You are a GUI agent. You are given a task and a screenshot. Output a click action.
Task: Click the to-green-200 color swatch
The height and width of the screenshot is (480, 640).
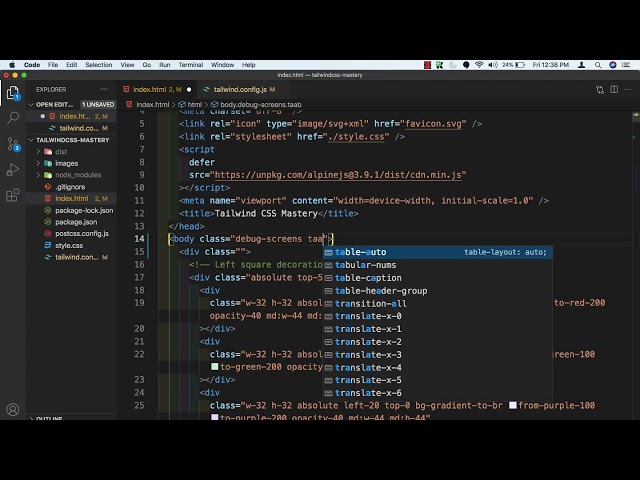point(214,367)
